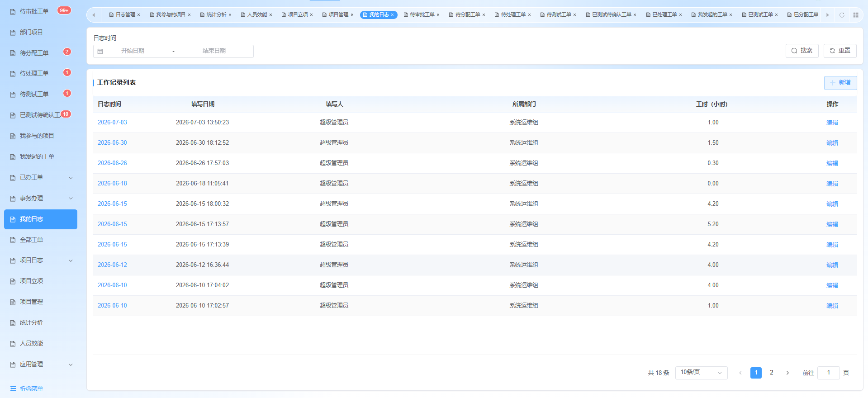Open the 10条/页 page size dropdown
The height and width of the screenshot is (398, 868).
point(701,373)
